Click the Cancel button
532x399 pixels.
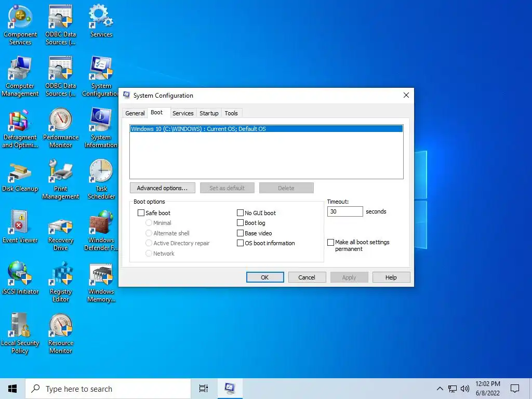tap(307, 277)
